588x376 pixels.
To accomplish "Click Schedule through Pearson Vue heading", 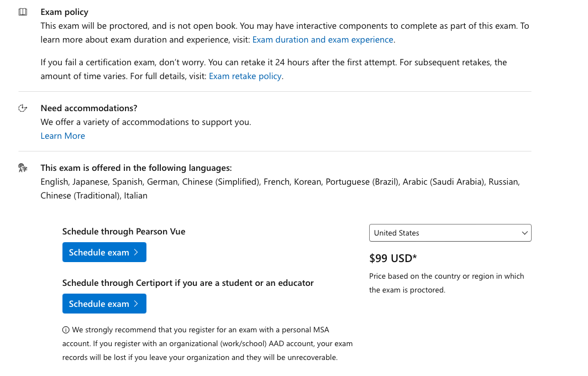I will [124, 232].
